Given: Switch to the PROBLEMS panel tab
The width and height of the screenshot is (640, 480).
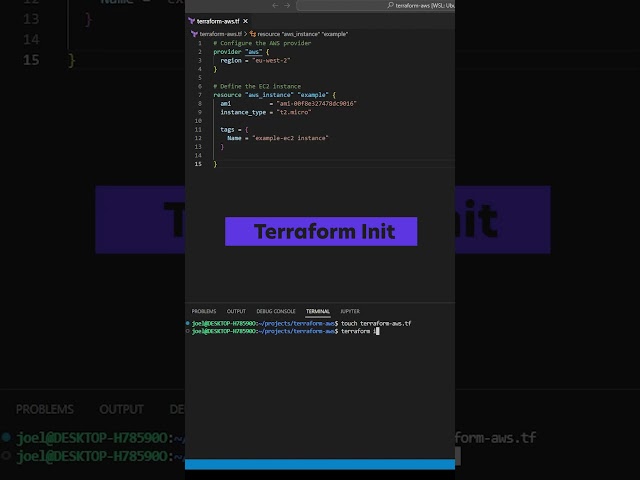Looking at the screenshot, I should coord(204,311).
